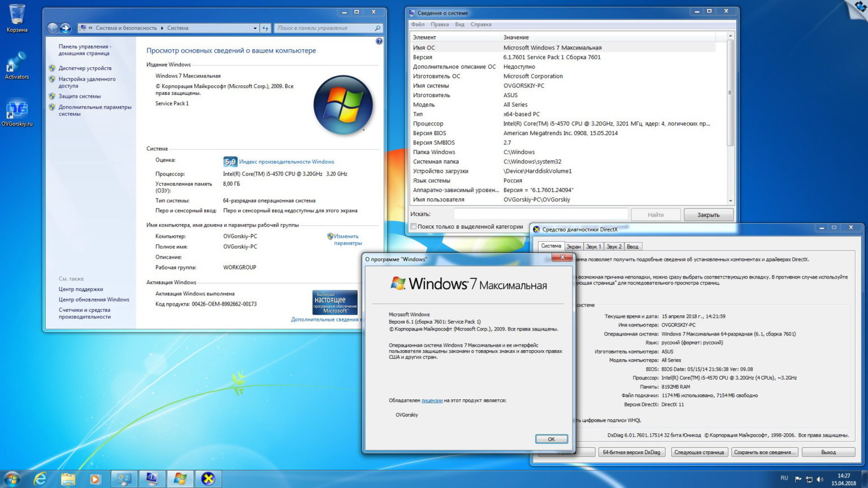Click the refresh button beside address bar

(x=266, y=28)
